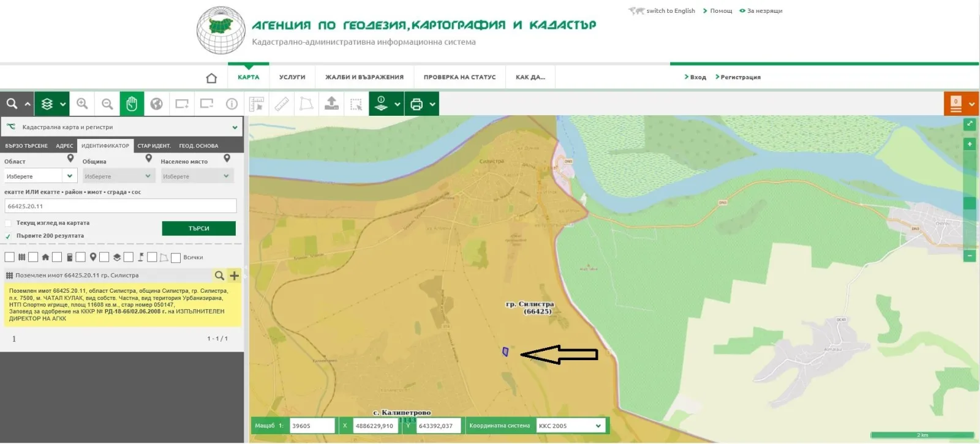Show full extent with globe icon
This screenshot has height=444, width=980.
(157, 104)
